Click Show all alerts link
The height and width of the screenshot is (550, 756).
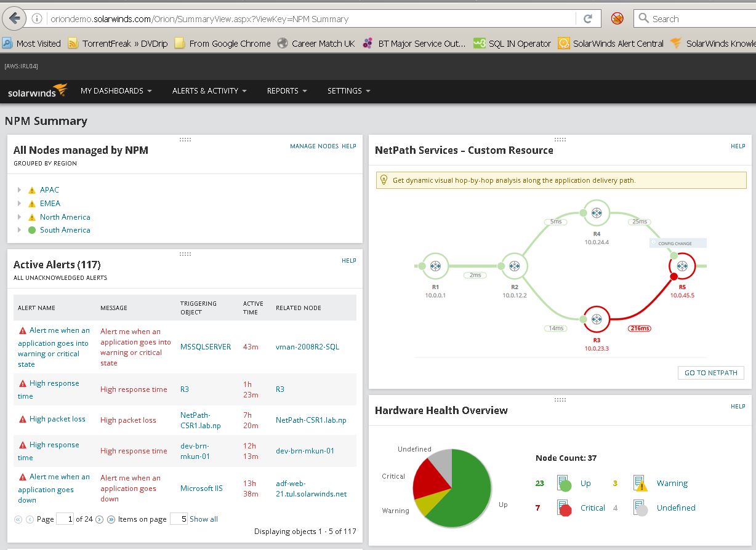tap(204, 519)
